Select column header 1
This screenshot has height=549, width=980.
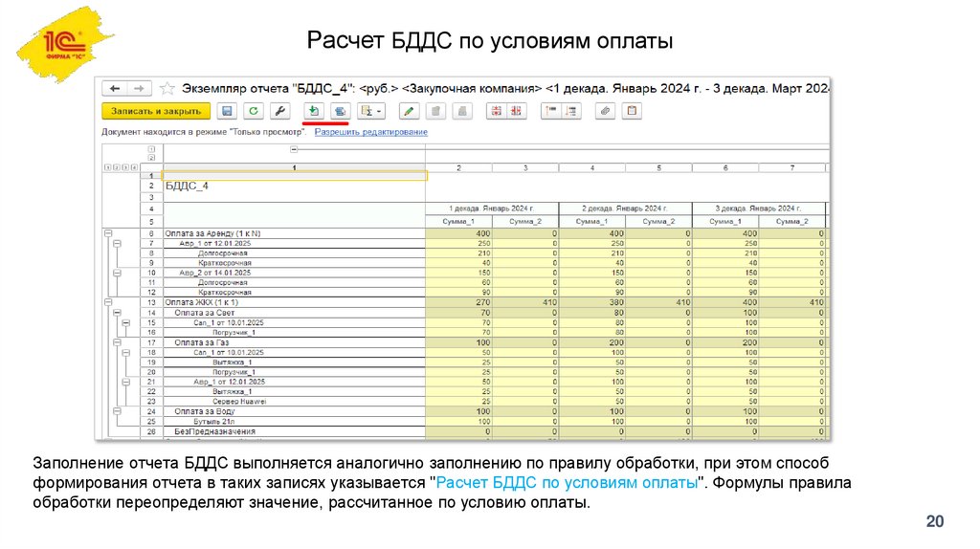coord(295,167)
